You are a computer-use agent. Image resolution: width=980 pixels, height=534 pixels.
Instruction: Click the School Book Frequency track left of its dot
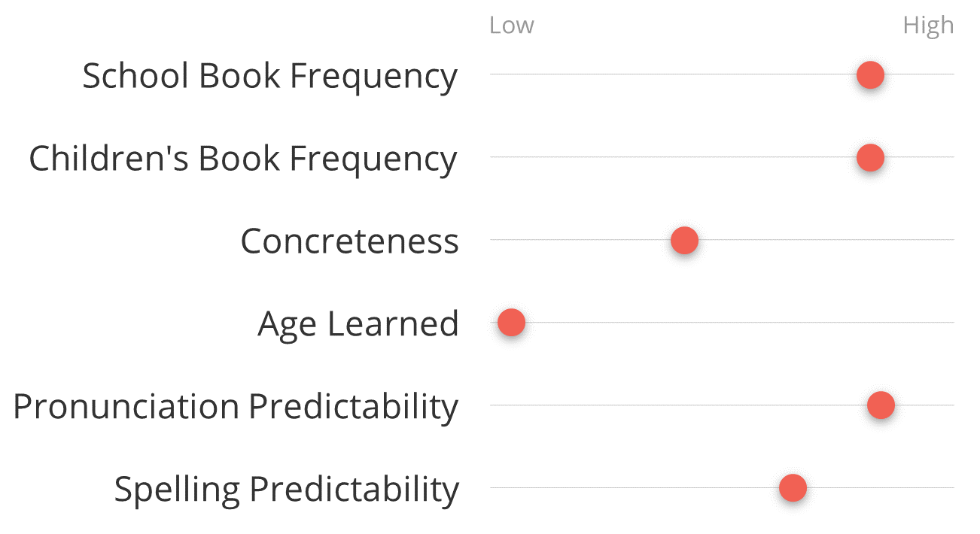click(673, 74)
